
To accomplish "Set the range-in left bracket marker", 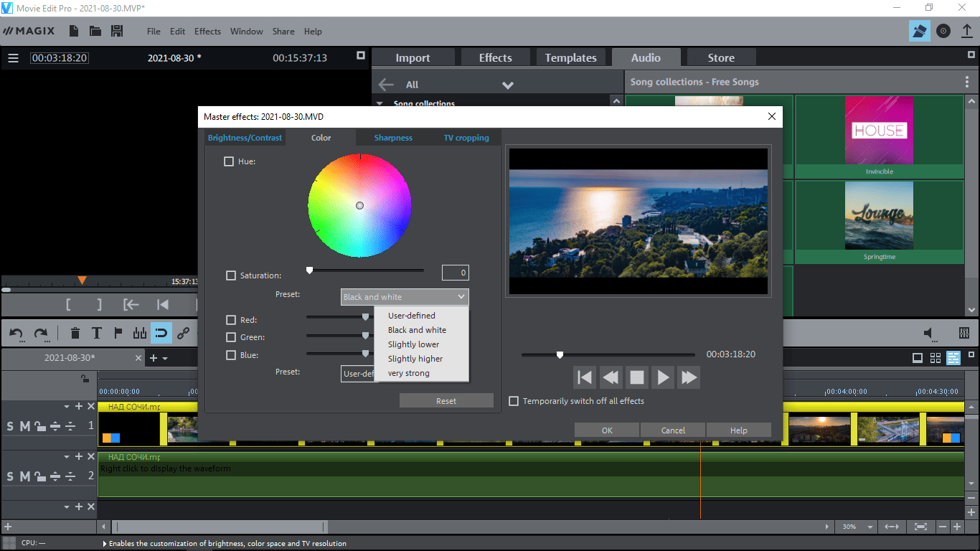I will click(68, 304).
